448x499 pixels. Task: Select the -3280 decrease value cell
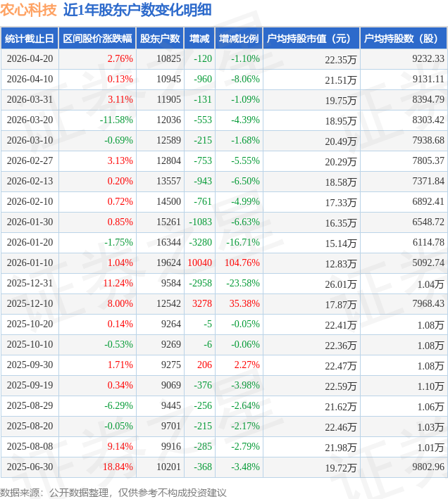tap(201, 243)
